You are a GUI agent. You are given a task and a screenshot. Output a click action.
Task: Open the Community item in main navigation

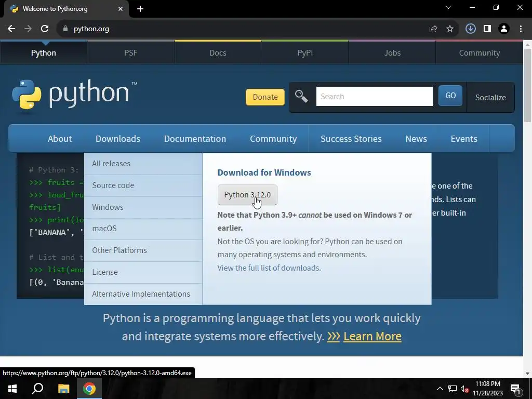click(x=273, y=139)
